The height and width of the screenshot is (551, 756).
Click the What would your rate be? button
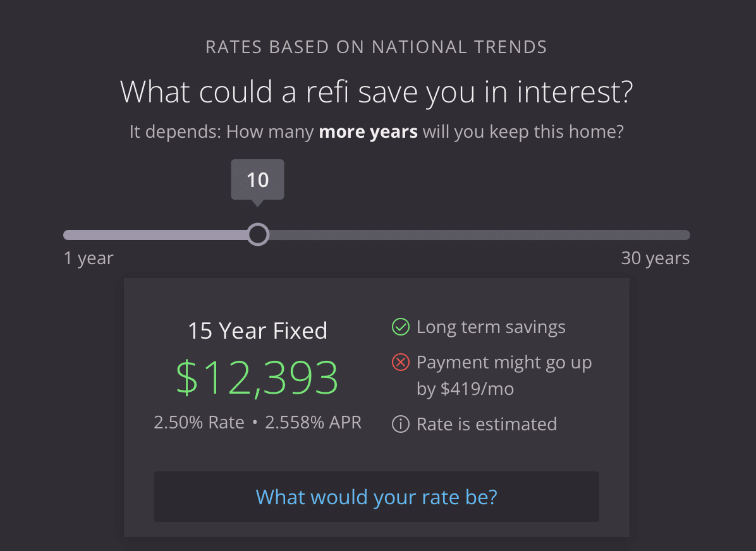376,497
